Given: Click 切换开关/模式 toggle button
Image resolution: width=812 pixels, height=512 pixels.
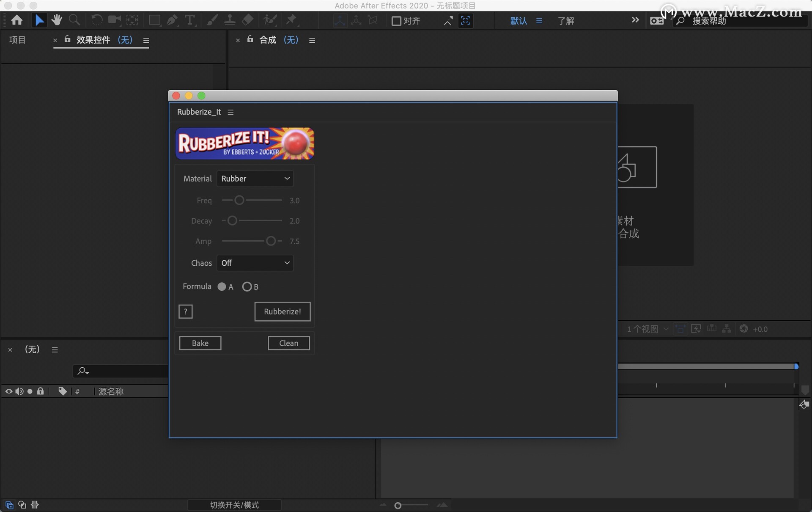Looking at the screenshot, I should click(x=234, y=505).
